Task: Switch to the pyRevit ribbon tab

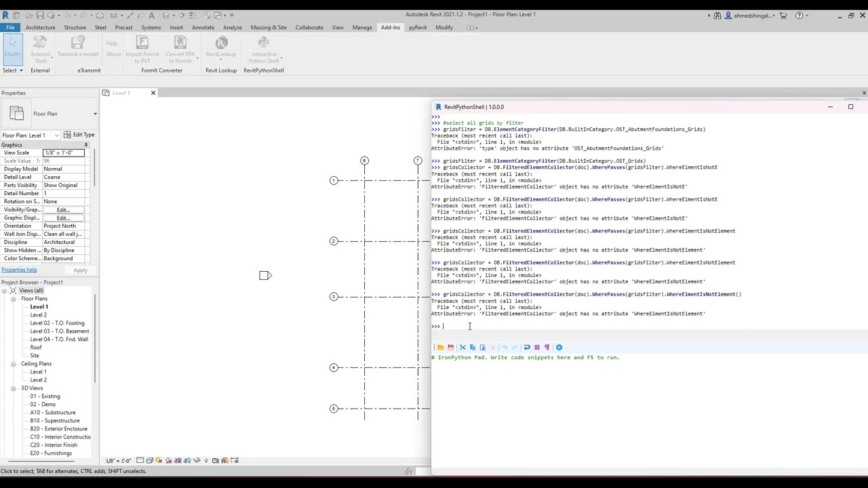Action: pyautogui.click(x=418, y=28)
